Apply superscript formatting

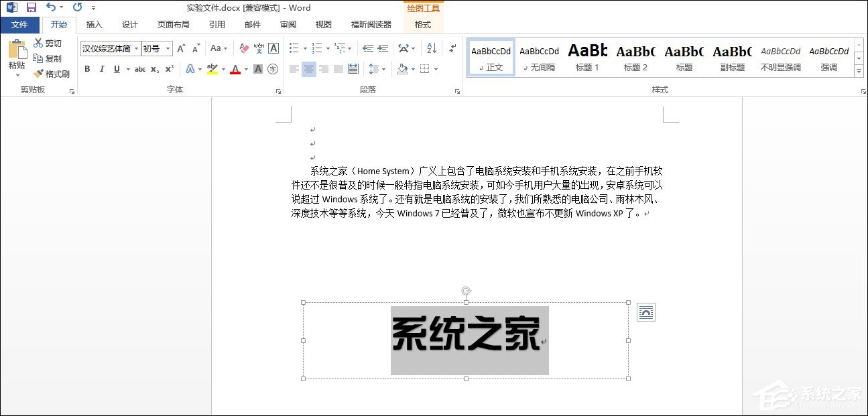point(168,69)
